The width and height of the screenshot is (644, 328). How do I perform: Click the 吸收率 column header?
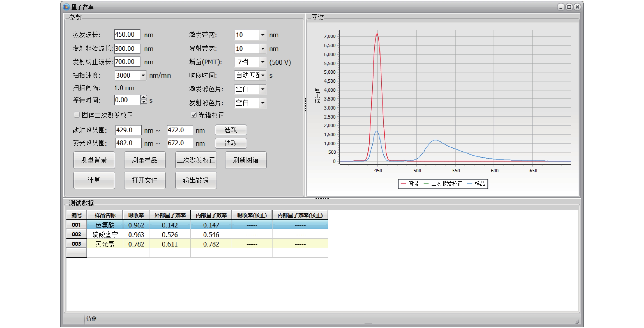pyautogui.click(x=136, y=215)
